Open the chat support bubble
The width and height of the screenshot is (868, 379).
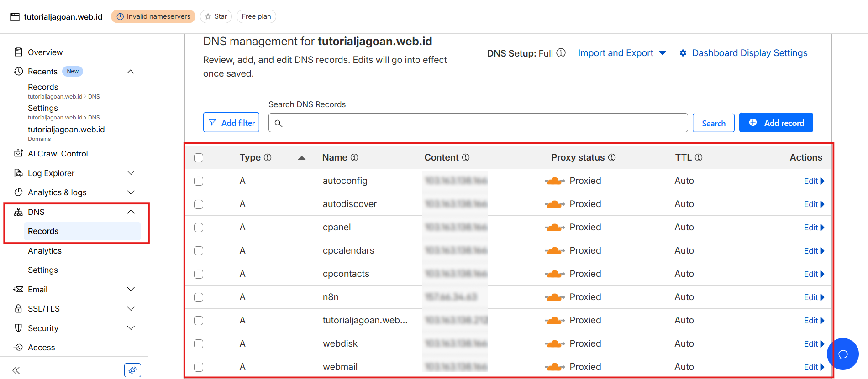pos(843,354)
